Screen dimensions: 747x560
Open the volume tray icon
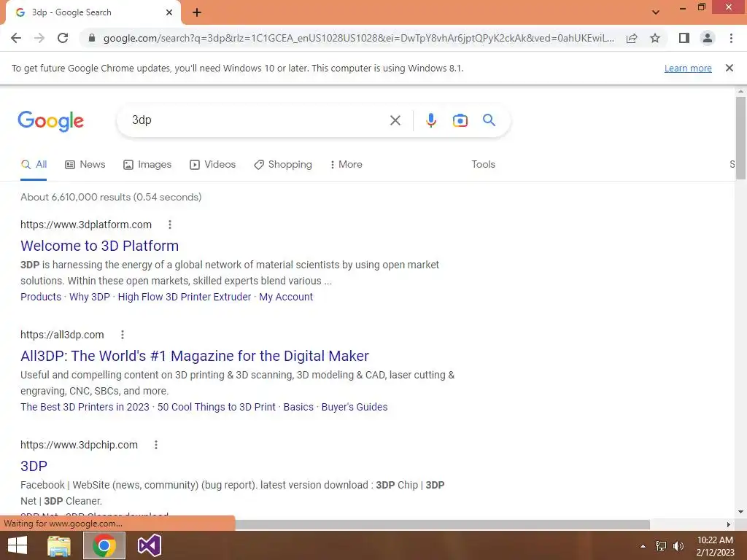click(678, 546)
